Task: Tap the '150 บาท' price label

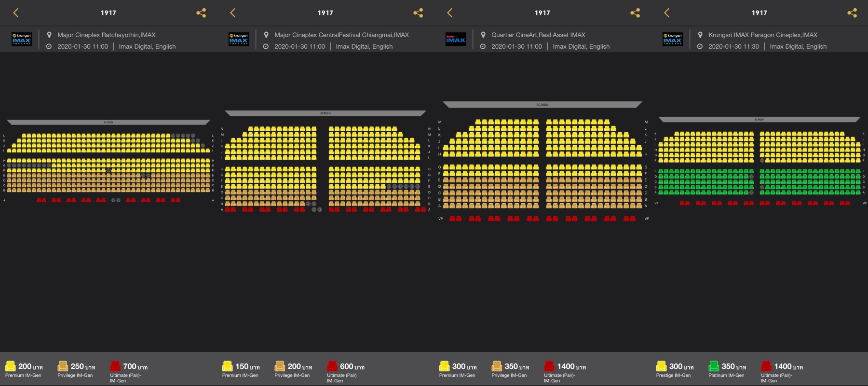Action: 247,367
